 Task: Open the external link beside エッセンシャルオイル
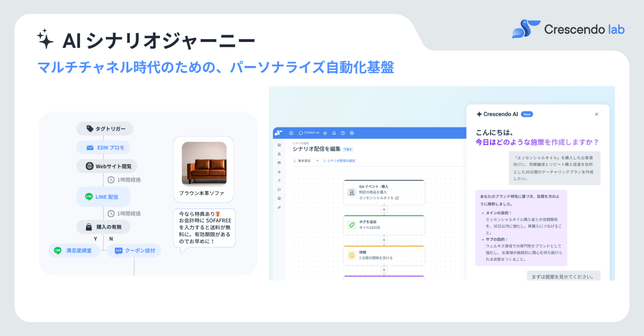click(x=397, y=198)
